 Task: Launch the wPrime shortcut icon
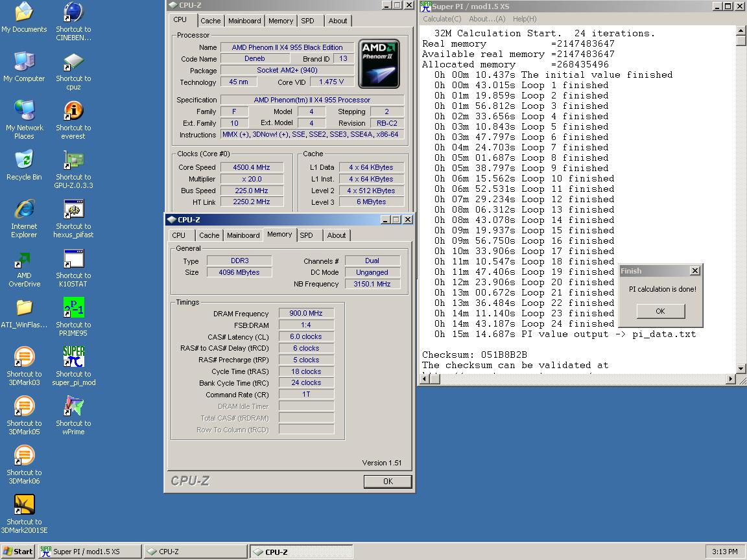[x=73, y=407]
